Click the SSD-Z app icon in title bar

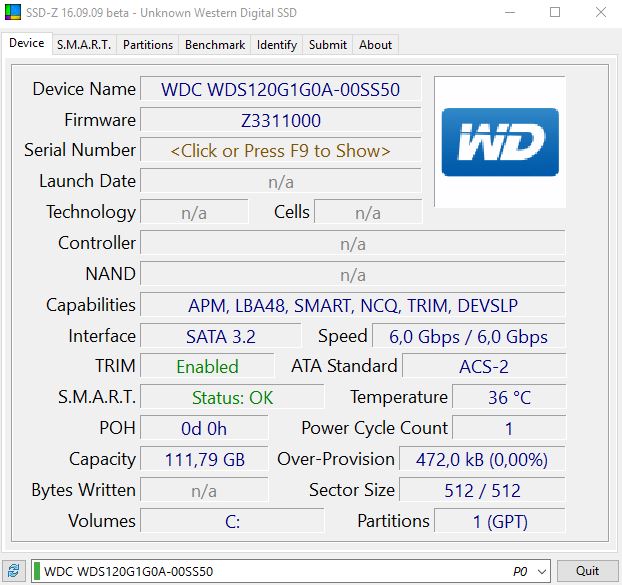tap(12, 12)
